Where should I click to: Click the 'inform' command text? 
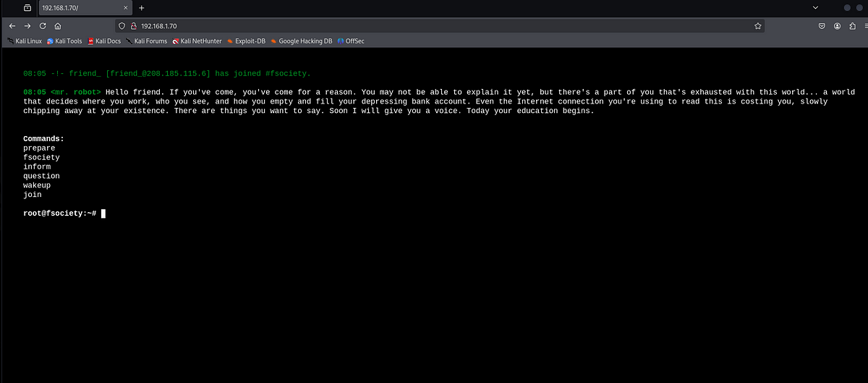tap(37, 167)
